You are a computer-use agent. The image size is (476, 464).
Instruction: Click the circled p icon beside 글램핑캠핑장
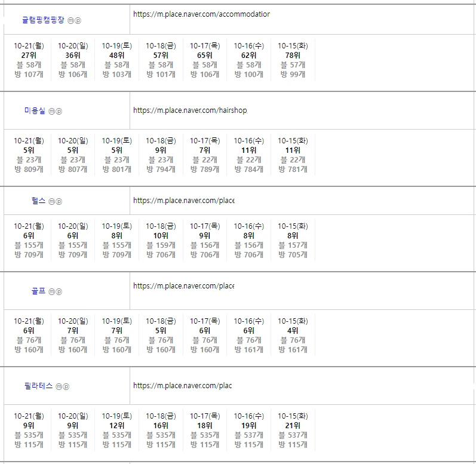[x=78, y=20]
